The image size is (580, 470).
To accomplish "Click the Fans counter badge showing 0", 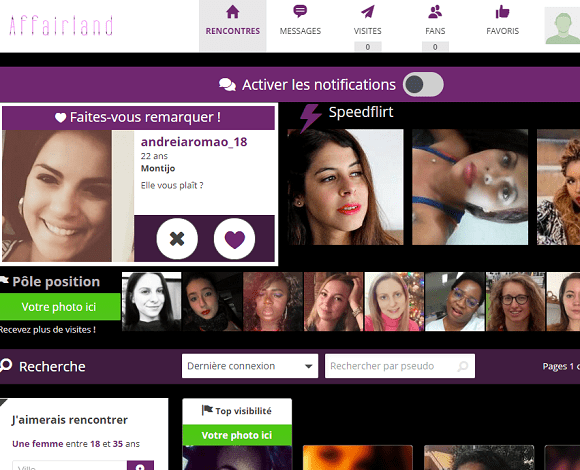I will (x=435, y=47).
